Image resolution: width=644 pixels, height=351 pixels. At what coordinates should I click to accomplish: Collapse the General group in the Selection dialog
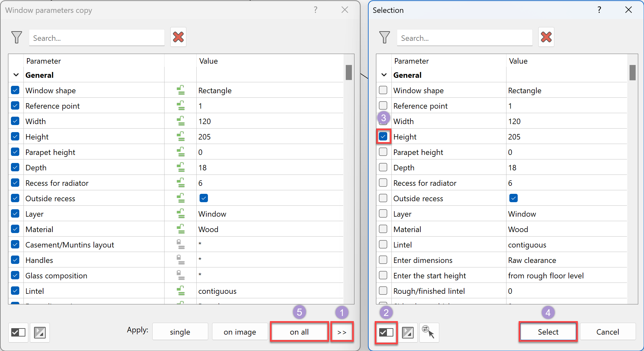point(383,75)
